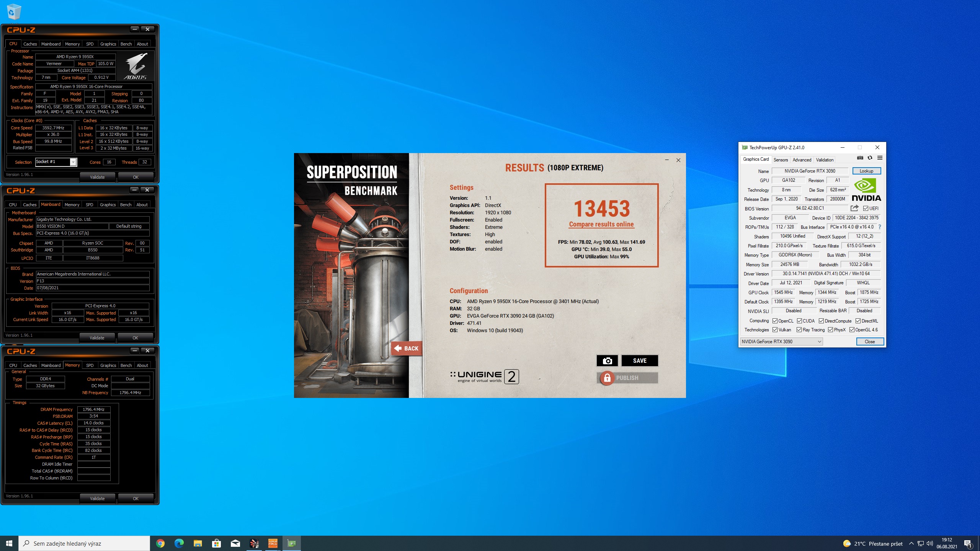Minimize the top CPU-Z window
Image resolution: width=980 pixels, height=551 pixels.
[x=135, y=29]
